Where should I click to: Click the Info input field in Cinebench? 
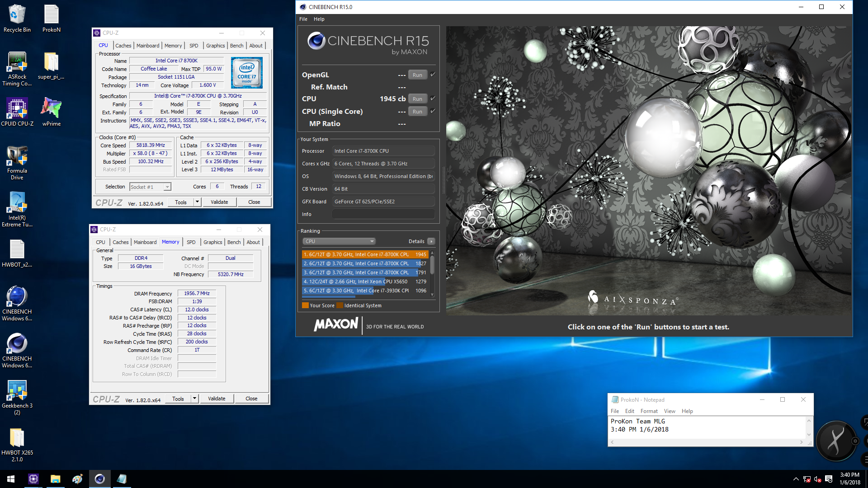pyautogui.click(x=383, y=214)
